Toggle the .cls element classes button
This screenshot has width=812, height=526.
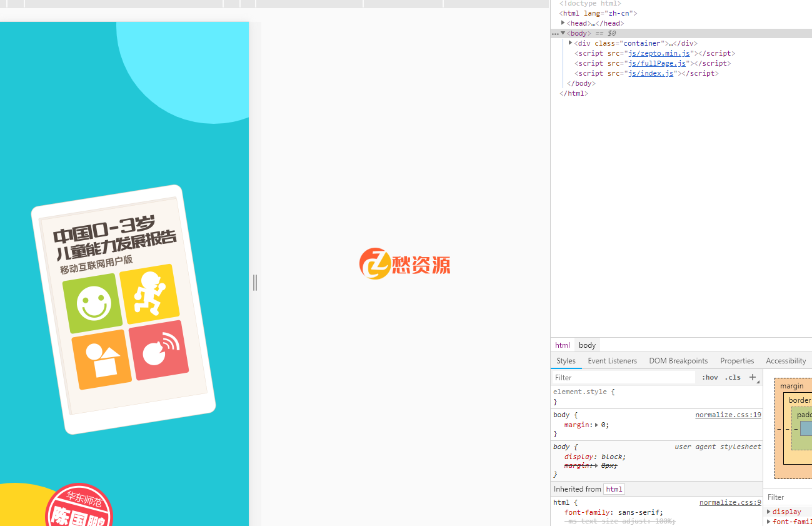733,377
